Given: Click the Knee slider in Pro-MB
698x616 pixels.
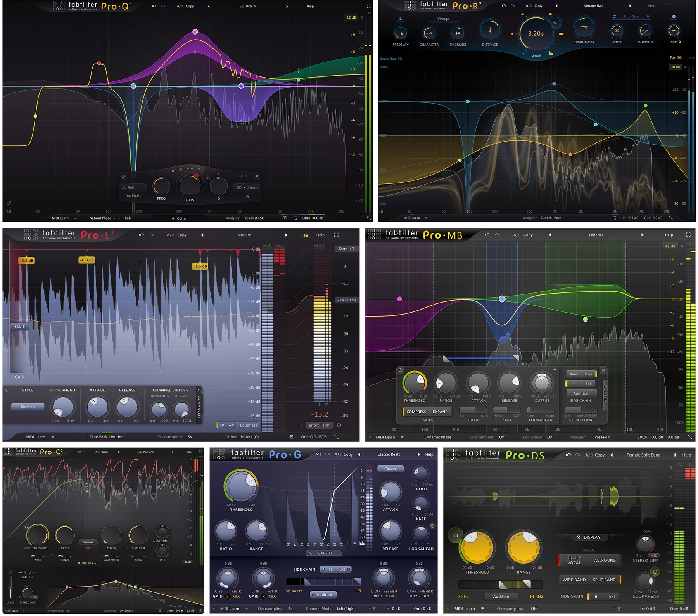Looking at the screenshot, I should click(x=507, y=410).
